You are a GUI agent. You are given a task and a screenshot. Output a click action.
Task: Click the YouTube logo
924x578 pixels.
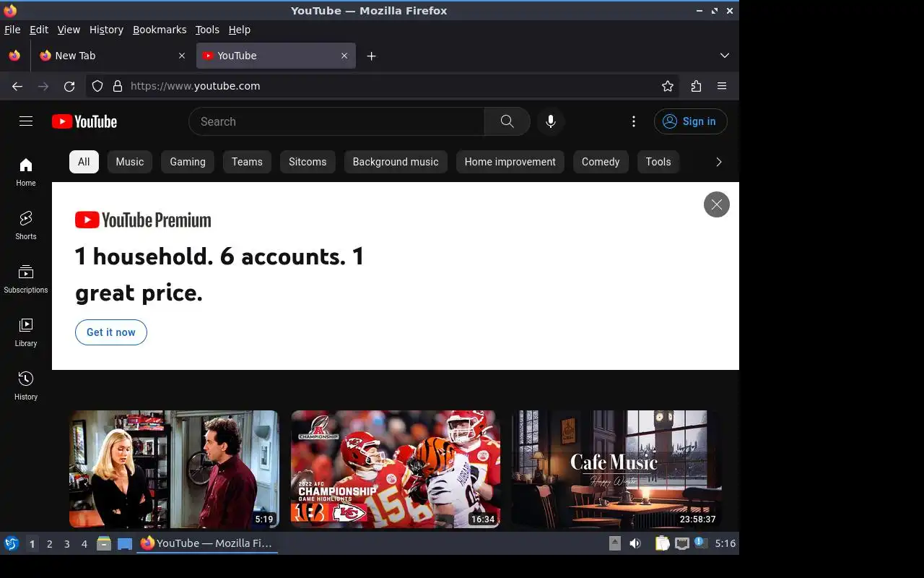pyautogui.click(x=84, y=121)
